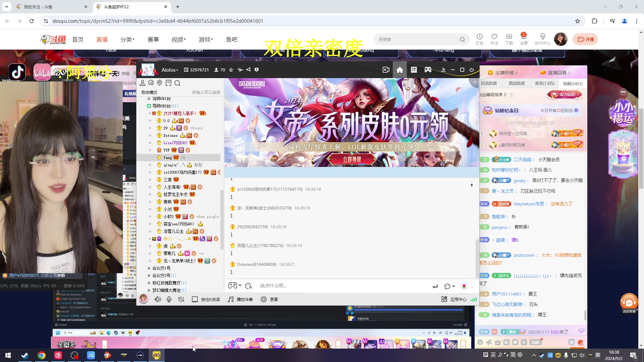Viewport: 644px width, 362px height.
Task: Switch to the 周活跃度 tab
Action: point(517,83)
